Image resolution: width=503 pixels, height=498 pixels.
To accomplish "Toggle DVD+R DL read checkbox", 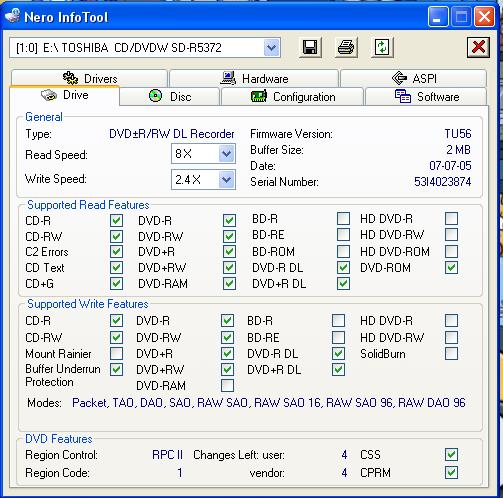I will tap(343, 284).
